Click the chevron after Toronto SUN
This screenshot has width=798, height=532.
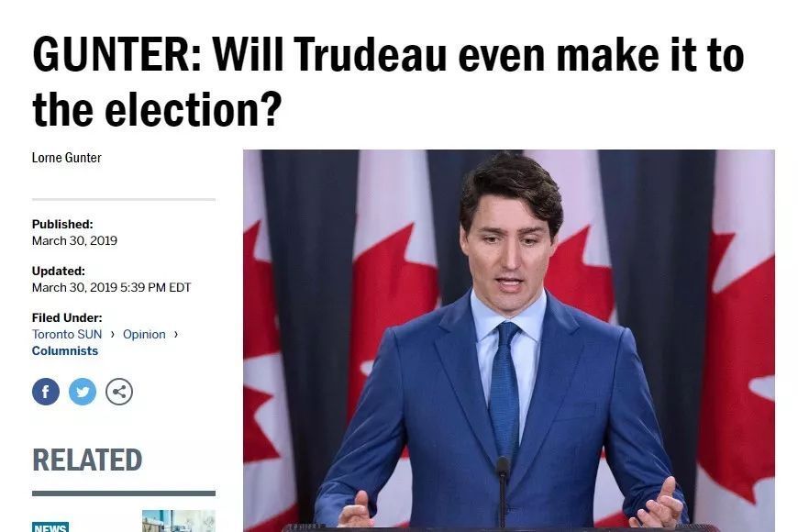tap(113, 334)
